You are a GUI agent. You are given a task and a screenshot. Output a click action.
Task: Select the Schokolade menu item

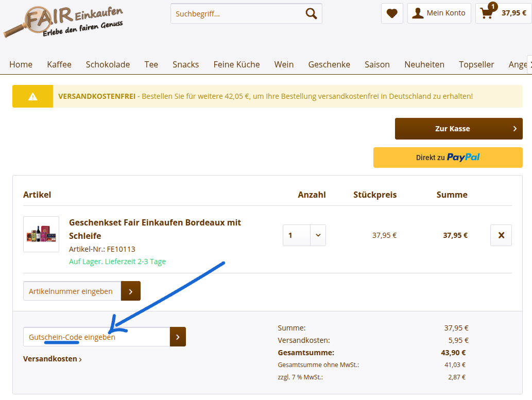pyautogui.click(x=108, y=64)
